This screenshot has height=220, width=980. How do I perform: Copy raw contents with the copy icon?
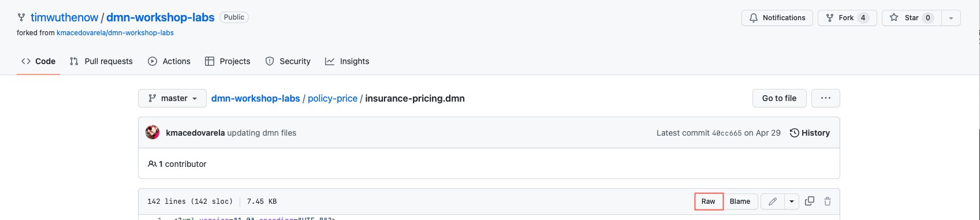(810, 201)
